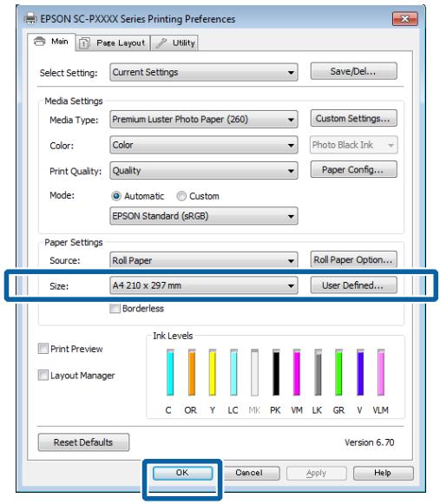
Task: Click the Ink Levels group label
Action: click(173, 336)
